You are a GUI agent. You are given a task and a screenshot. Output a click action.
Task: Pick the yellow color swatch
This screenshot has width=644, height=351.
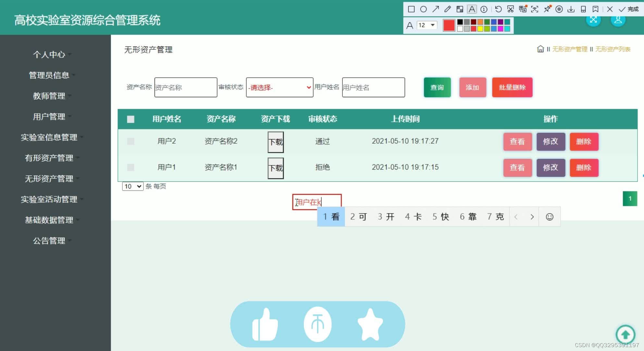(x=480, y=29)
